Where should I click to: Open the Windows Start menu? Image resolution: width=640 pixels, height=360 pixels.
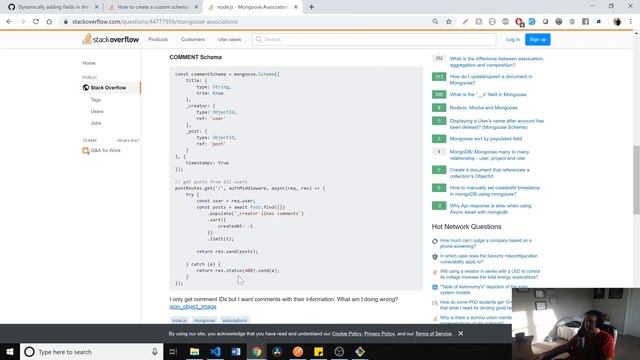(x=10, y=351)
